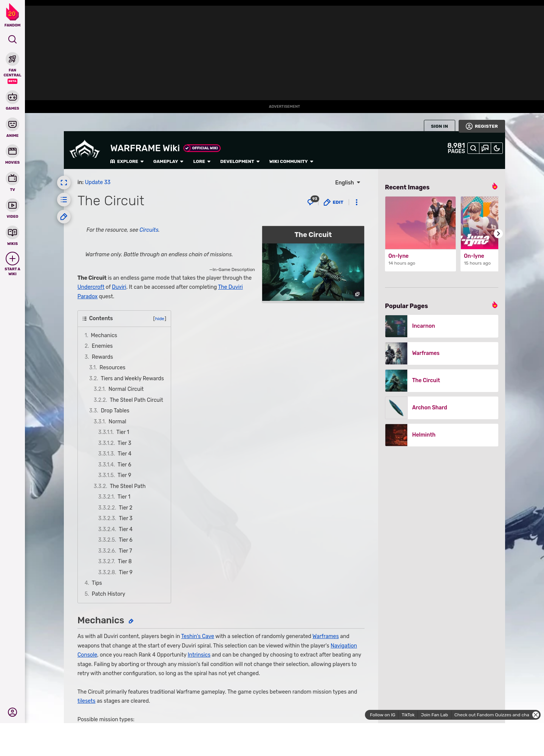544x756 pixels.
Task: Click the Recent Images flame icon
Action: click(495, 186)
